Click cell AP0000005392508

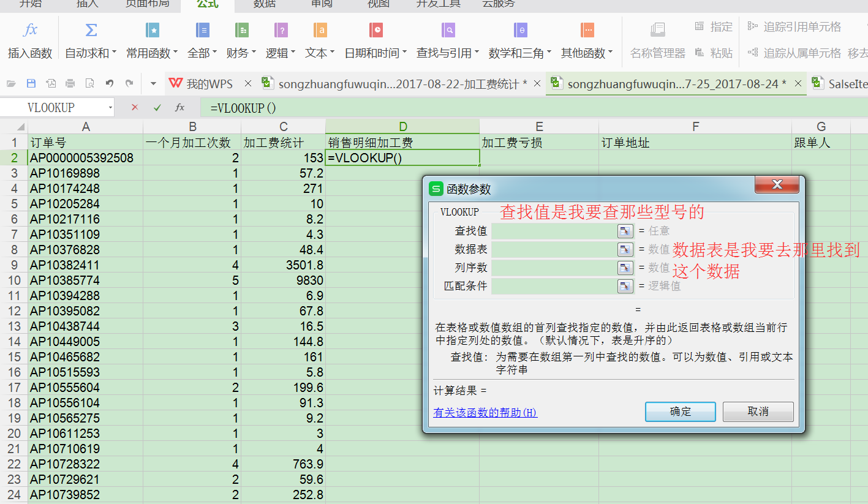[86, 158]
